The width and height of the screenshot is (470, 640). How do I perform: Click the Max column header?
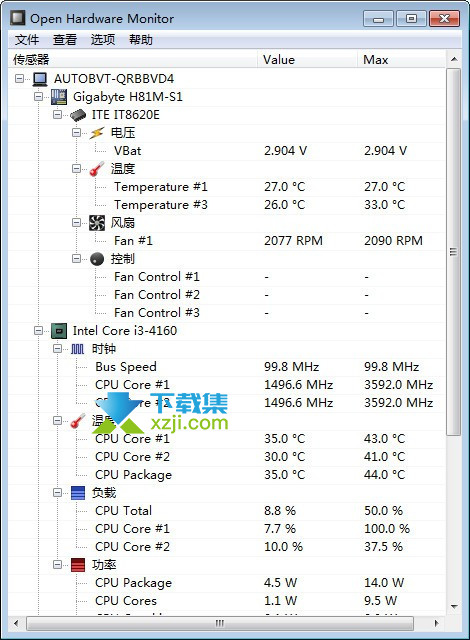point(401,60)
